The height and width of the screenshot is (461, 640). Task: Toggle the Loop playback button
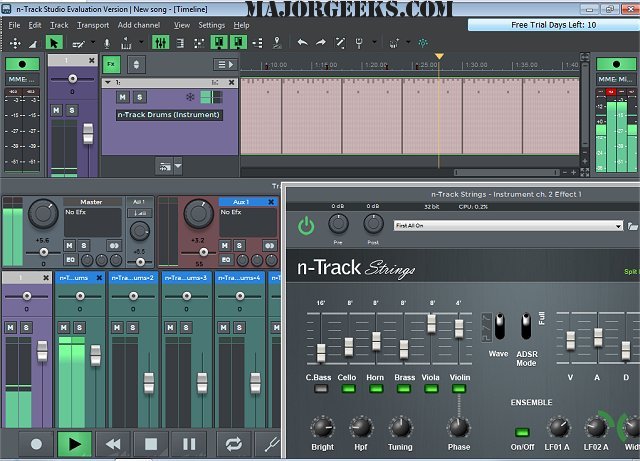coord(234,443)
